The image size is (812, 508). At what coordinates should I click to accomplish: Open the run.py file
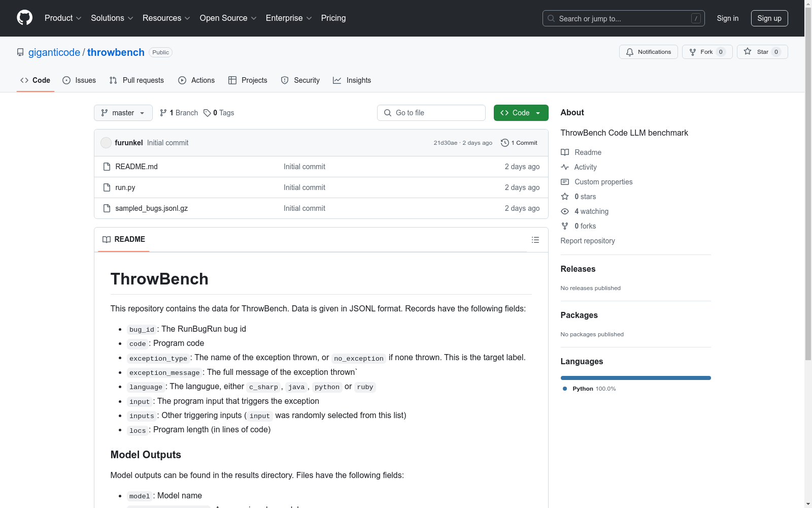tap(125, 187)
